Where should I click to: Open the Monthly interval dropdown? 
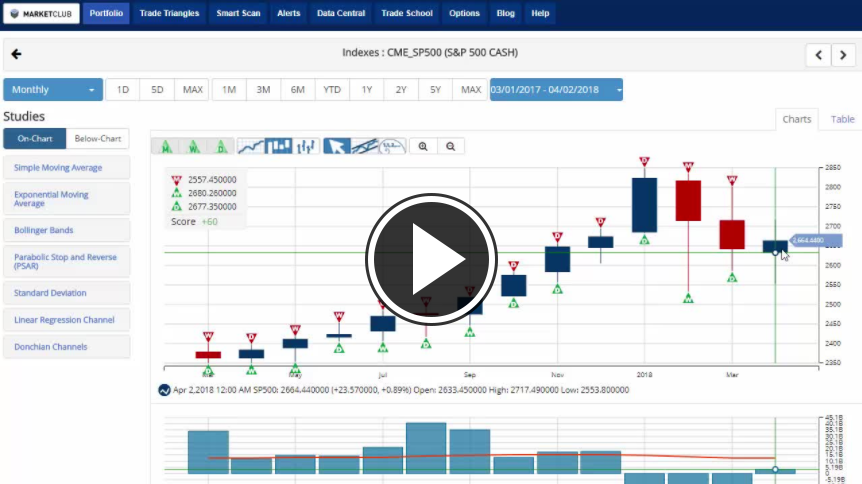click(x=52, y=90)
